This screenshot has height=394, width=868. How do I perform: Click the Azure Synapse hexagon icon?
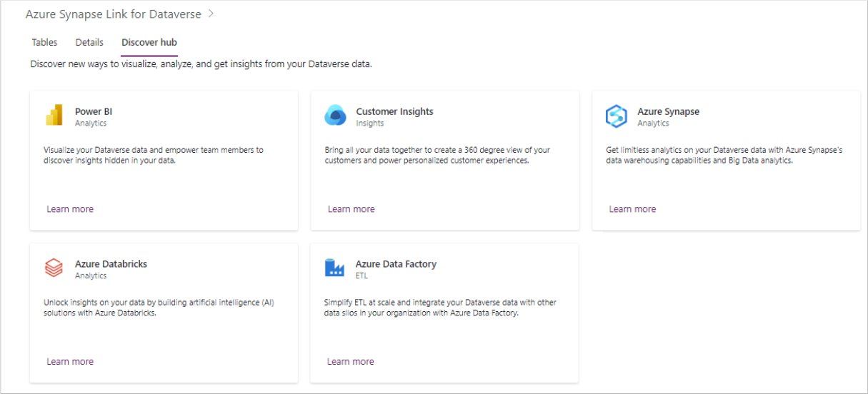pyautogui.click(x=616, y=116)
